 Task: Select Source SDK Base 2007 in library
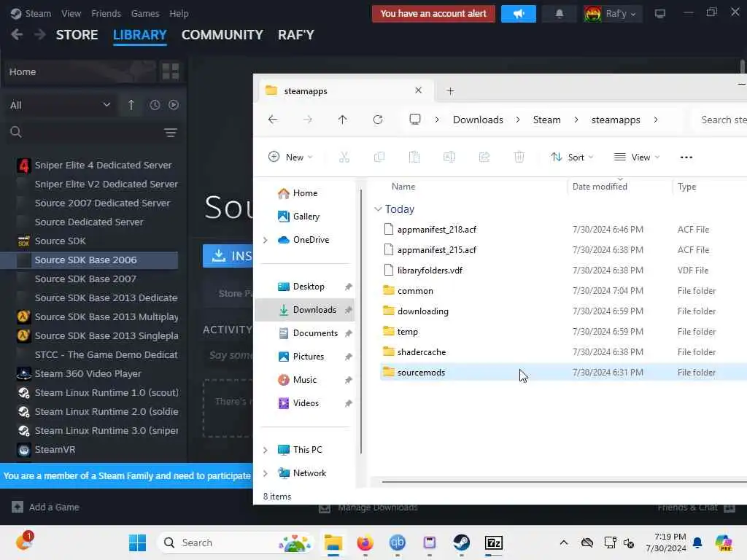pos(85,279)
